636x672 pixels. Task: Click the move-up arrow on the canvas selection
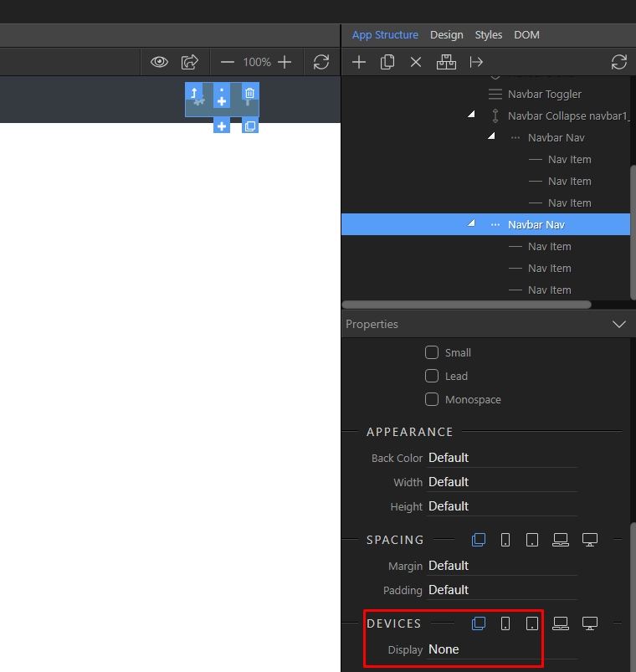193,93
